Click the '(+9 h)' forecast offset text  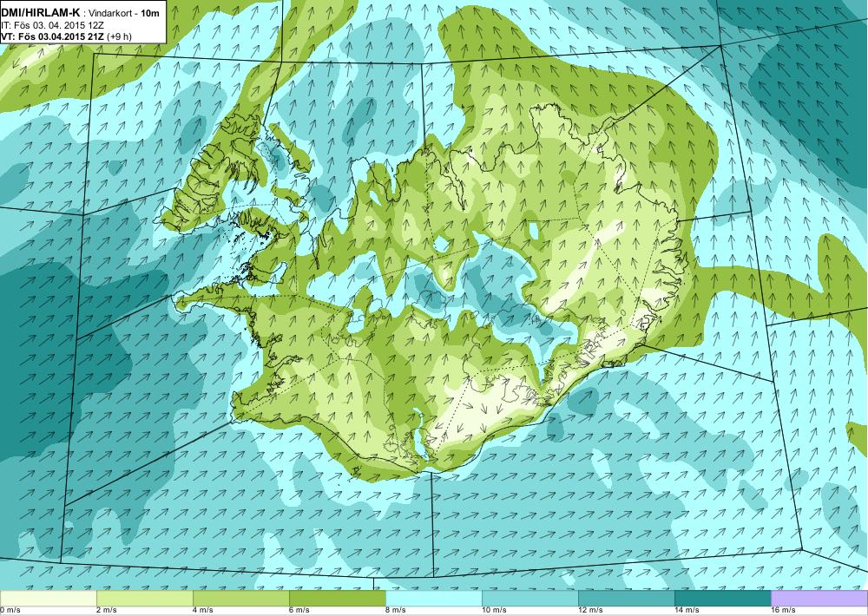[120, 37]
